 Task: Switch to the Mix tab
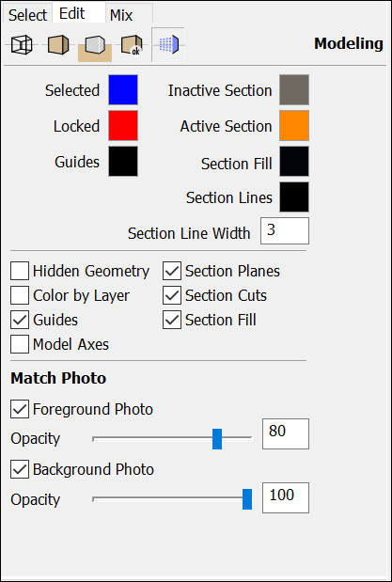pyautogui.click(x=129, y=15)
